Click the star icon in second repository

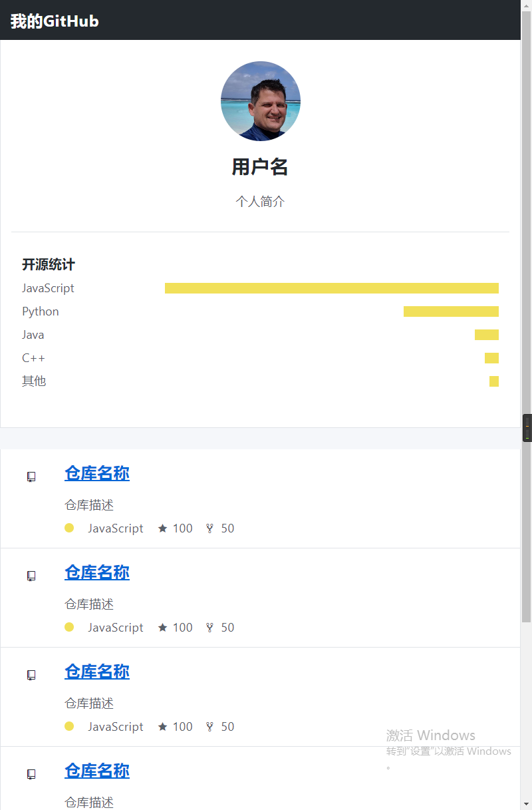click(162, 627)
